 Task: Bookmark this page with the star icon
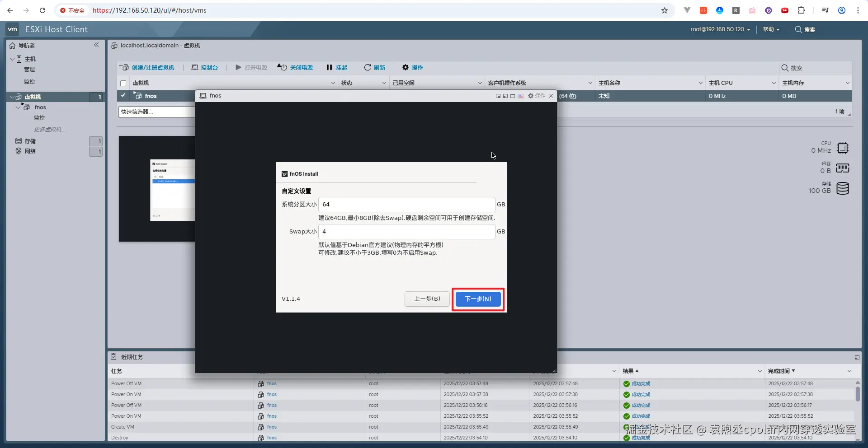(665, 10)
